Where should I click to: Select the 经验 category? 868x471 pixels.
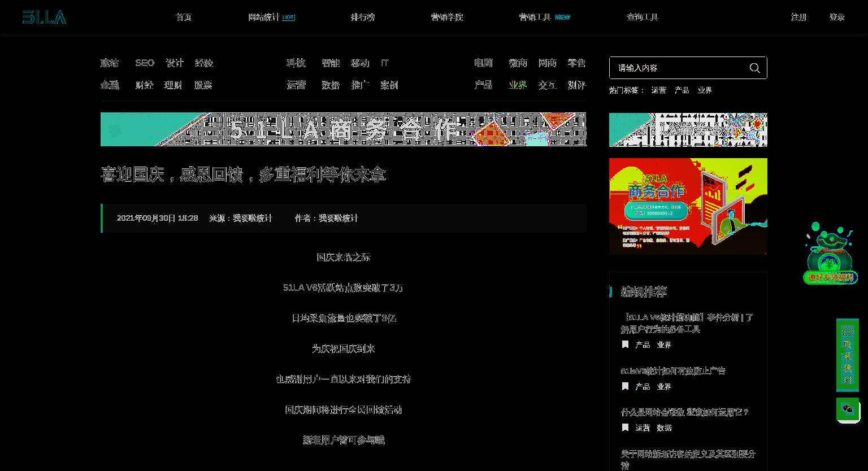click(x=204, y=63)
